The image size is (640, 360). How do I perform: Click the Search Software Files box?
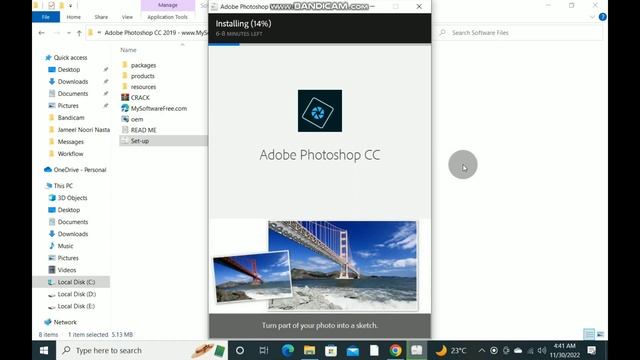pos(519,33)
